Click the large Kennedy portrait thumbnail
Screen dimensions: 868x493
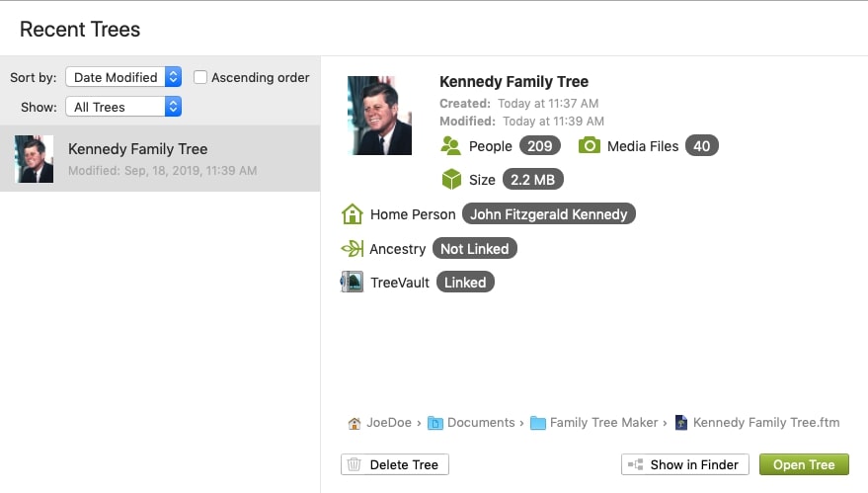(380, 115)
